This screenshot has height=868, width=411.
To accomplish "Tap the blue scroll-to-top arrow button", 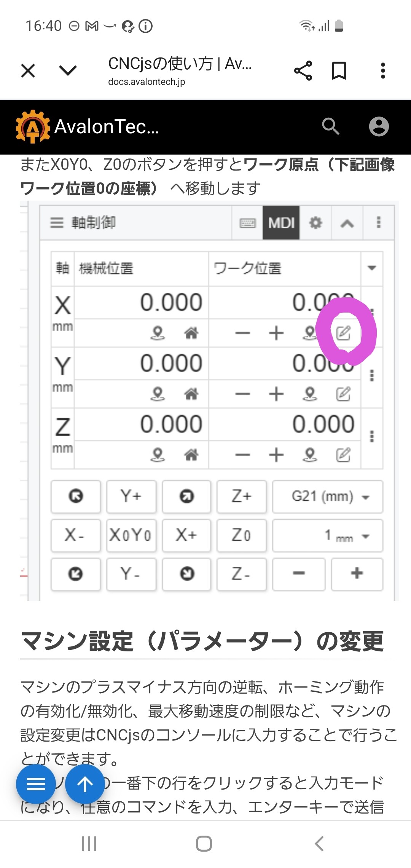I will (85, 784).
